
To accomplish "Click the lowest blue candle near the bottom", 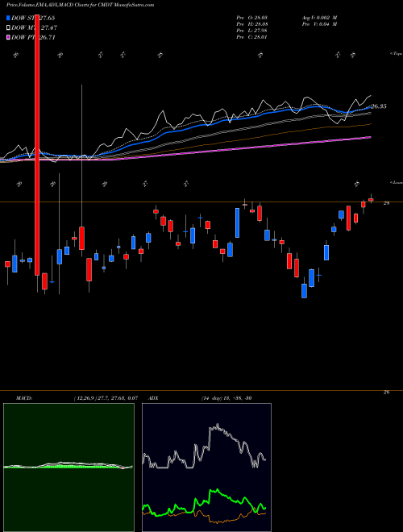I will coord(305,291).
